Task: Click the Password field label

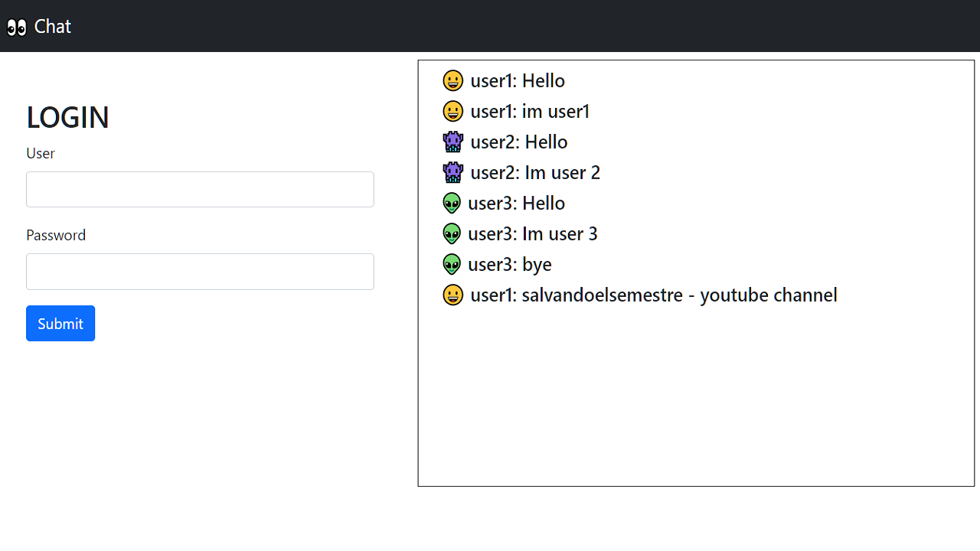Action: point(56,235)
